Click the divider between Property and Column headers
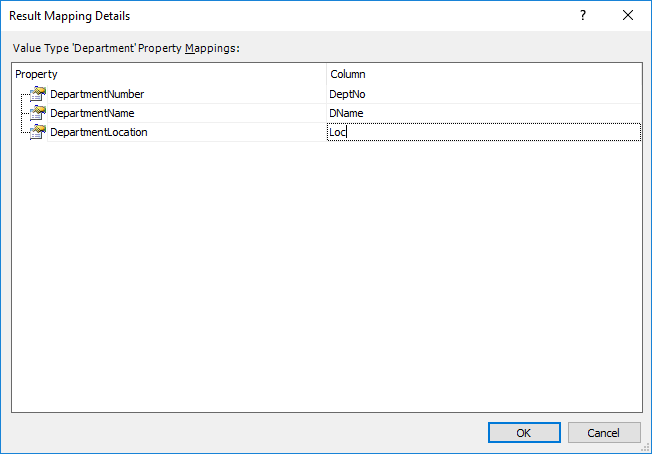The height and width of the screenshot is (454, 652). 327,74
